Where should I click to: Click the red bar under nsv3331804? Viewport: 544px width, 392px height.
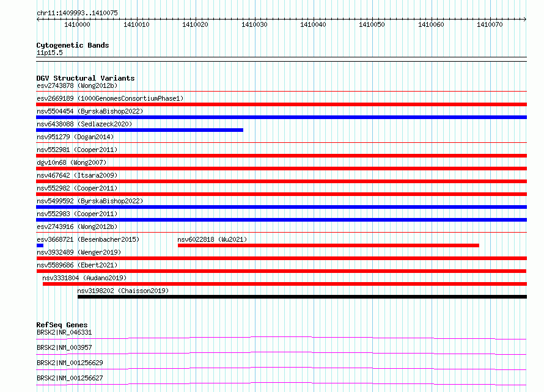point(285,284)
